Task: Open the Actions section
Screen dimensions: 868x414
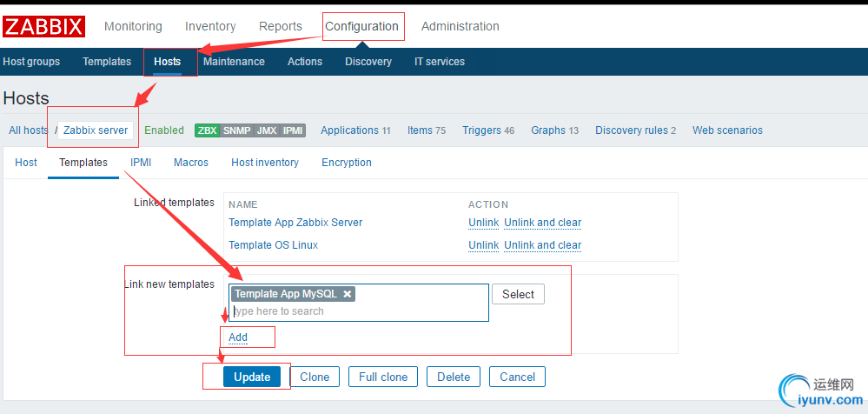Action: click(305, 62)
